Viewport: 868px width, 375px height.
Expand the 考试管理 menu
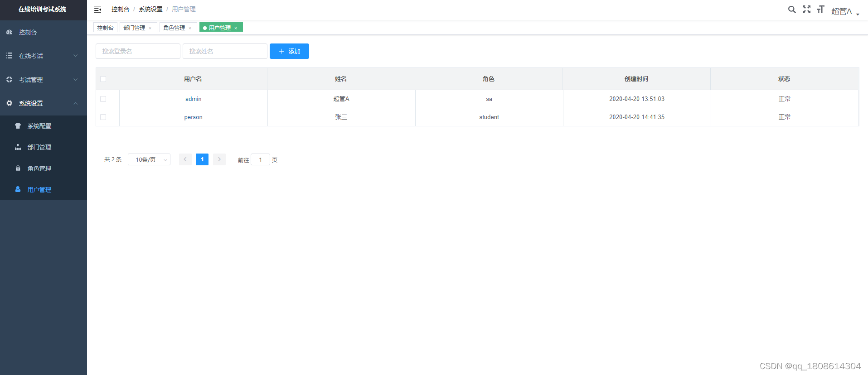(x=44, y=79)
